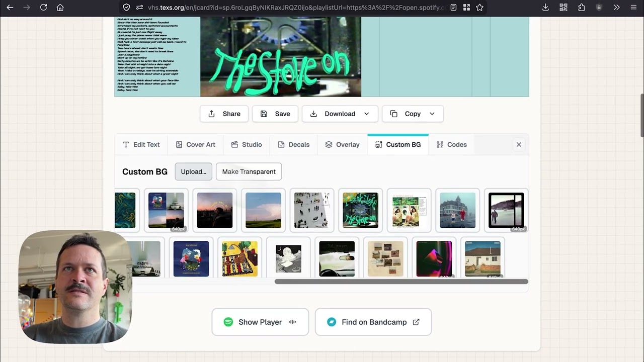Expand the Copy dropdown arrow
The image size is (644, 362).
(x=432, y=114)
